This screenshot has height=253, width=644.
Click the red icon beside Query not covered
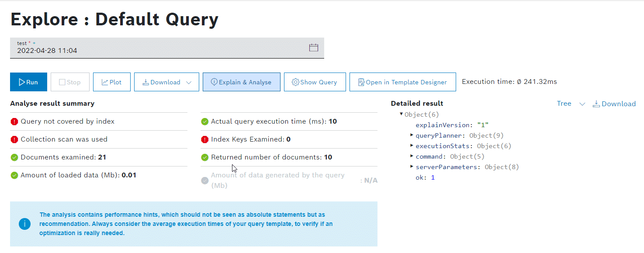point(14,121)
